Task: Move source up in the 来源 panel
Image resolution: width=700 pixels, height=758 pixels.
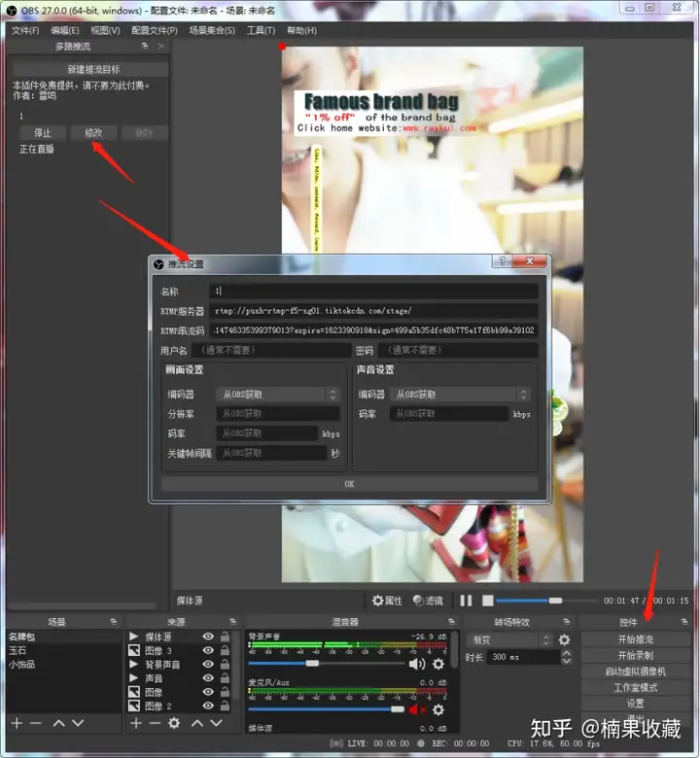Action: 197,723
